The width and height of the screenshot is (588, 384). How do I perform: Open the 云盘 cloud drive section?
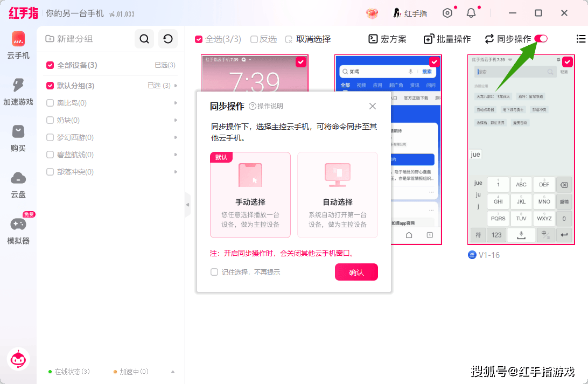[x=18, y=185]
